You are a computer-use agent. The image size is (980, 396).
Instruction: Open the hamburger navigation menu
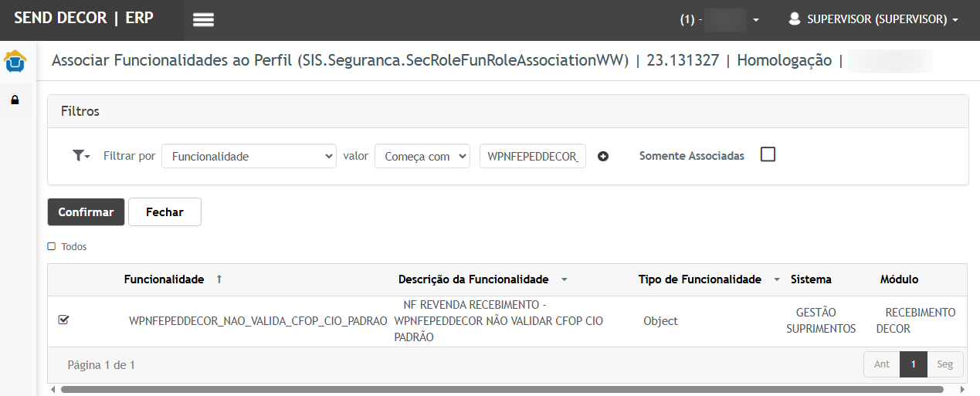[x=203, y=20]
